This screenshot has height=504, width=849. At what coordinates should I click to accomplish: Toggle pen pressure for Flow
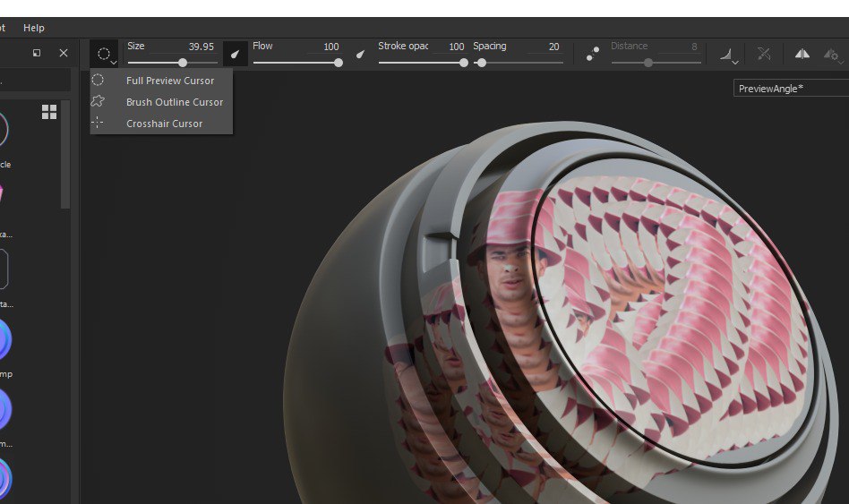pos(360,54)
